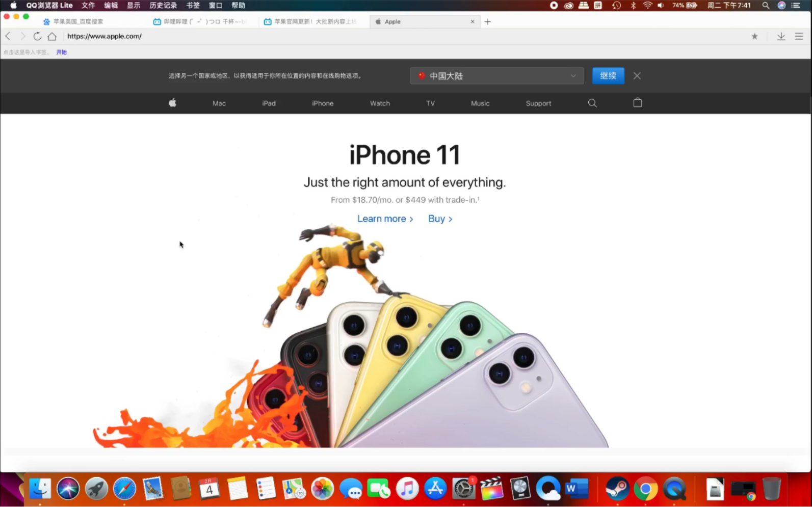Open Final Cut Pro from the Dock
The height and width of the screenshot is (507, 812).
pyautogui.click(x=492, y=489)
